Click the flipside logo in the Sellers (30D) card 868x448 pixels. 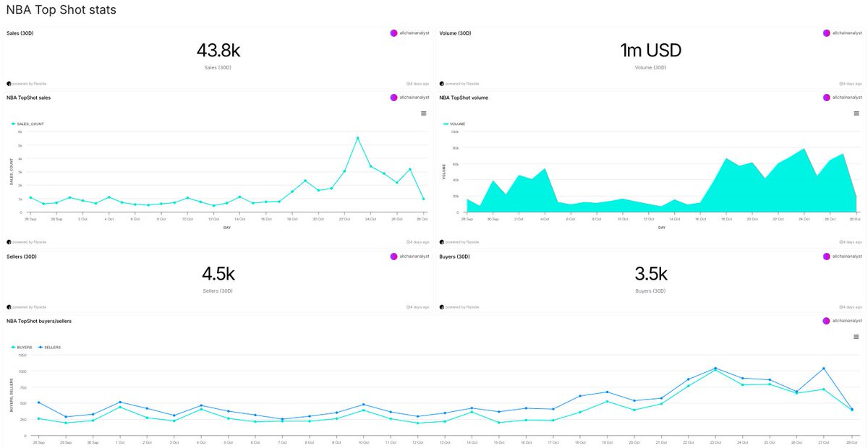9,306
